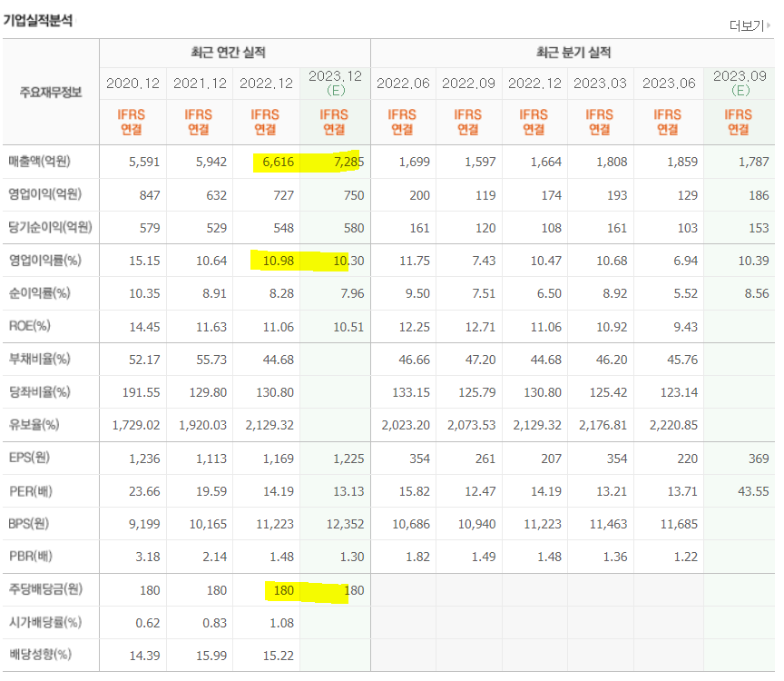Screen dimensions: 784x681
Task: Click the 부채비율(%) row label
Action: pos(40,360)
